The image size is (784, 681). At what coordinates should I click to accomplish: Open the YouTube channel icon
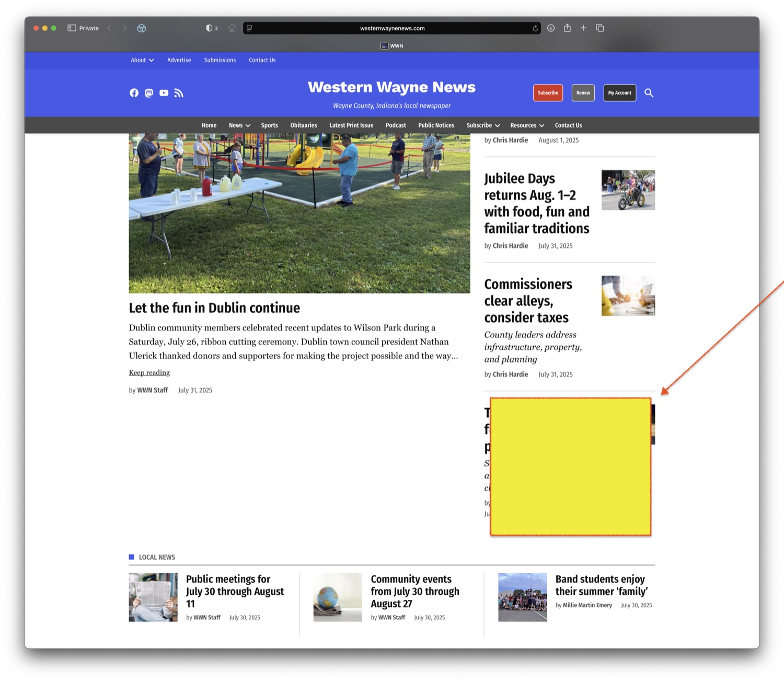click(x=164, y=93)
